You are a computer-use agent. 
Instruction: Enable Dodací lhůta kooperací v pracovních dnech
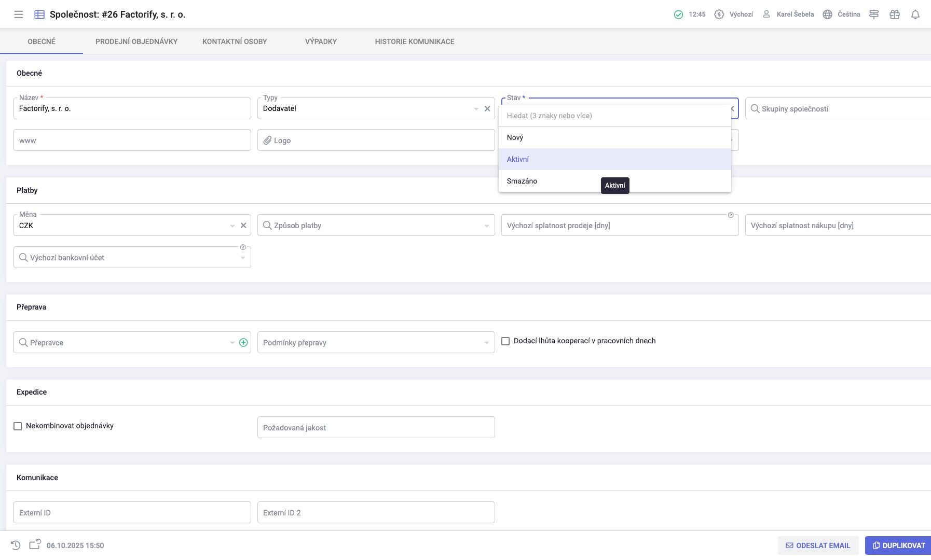[505, 341]
